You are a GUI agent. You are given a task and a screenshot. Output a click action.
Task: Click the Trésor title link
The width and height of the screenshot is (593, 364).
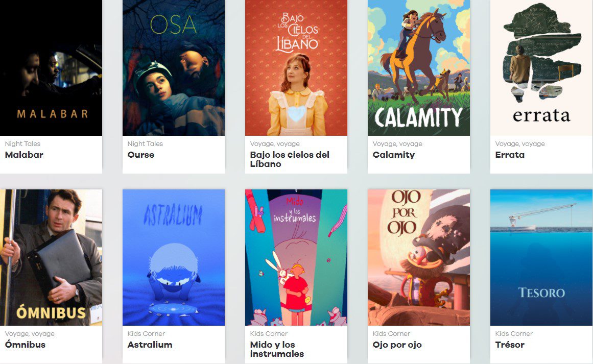pyautogui.click(x=510, y=344)
